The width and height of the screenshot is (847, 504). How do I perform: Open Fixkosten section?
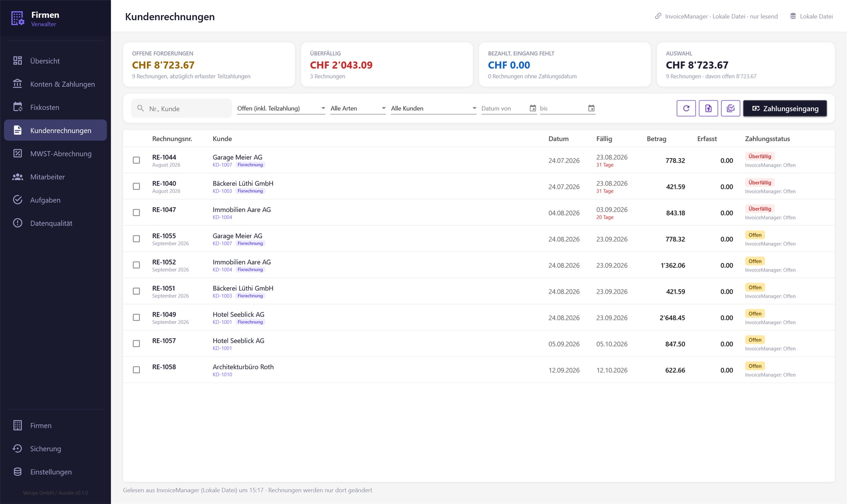(x=55, y=107)
